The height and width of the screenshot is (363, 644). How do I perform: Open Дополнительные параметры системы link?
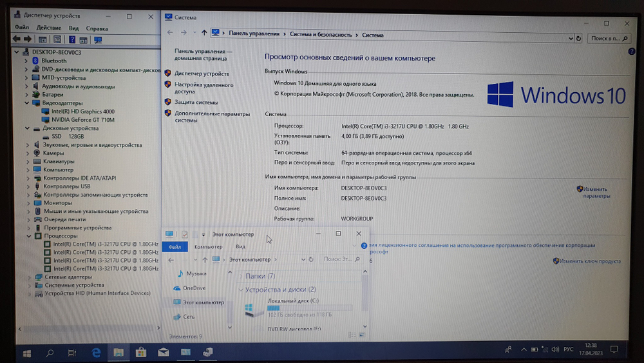[212, 117]
